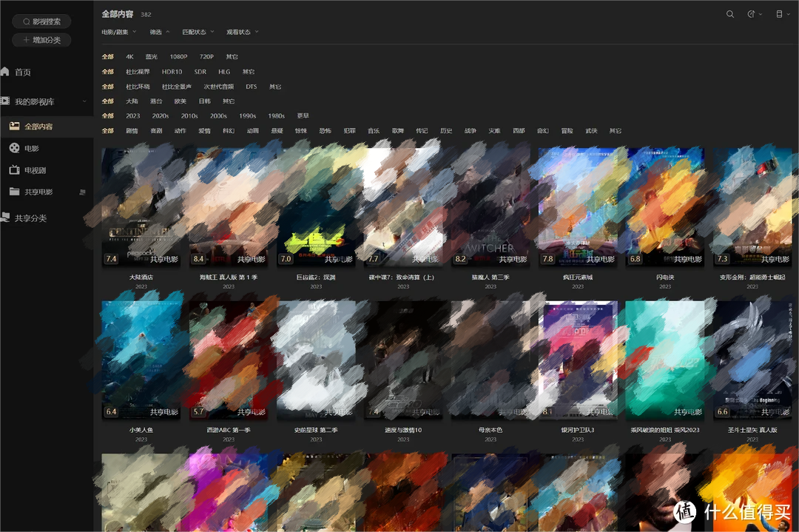Click the 电影 film reel icon

pos(14,148)
